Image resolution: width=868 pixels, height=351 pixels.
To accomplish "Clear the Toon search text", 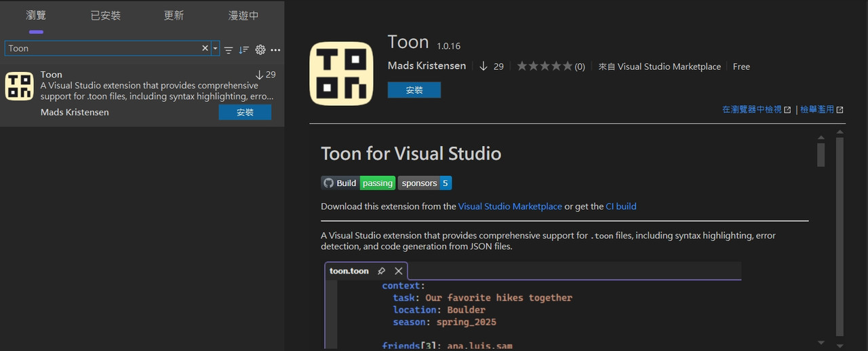I will [205, 48].
